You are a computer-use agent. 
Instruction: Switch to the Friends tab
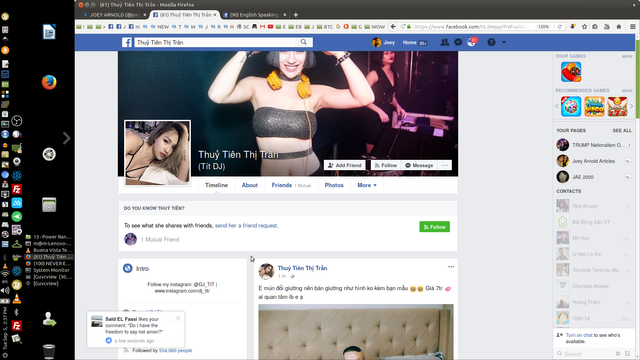click(291, 185)
